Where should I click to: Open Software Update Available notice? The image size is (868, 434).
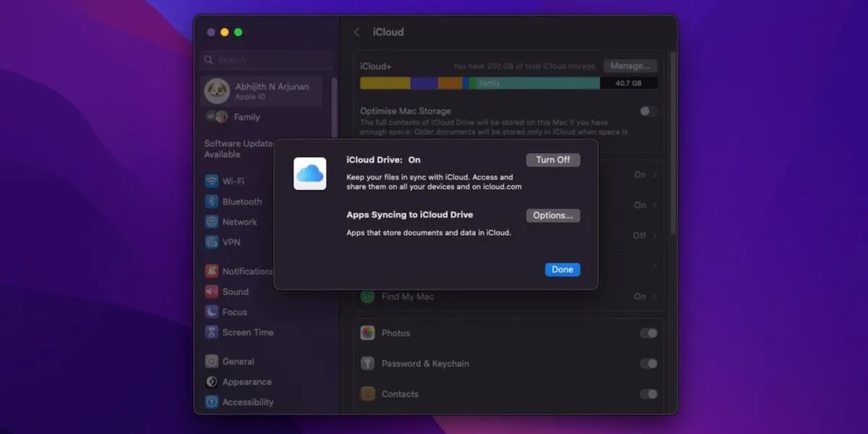point(239,149)
